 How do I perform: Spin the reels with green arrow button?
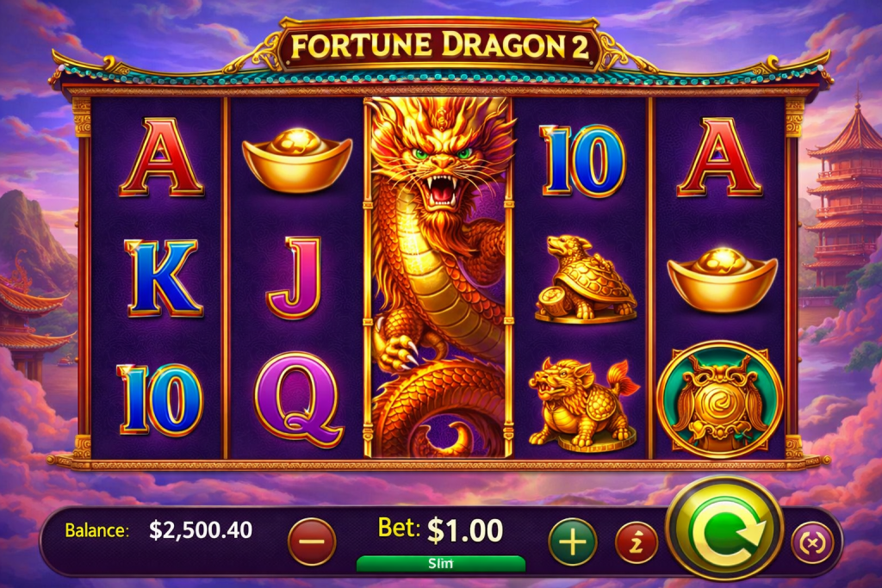pos(724,530)
